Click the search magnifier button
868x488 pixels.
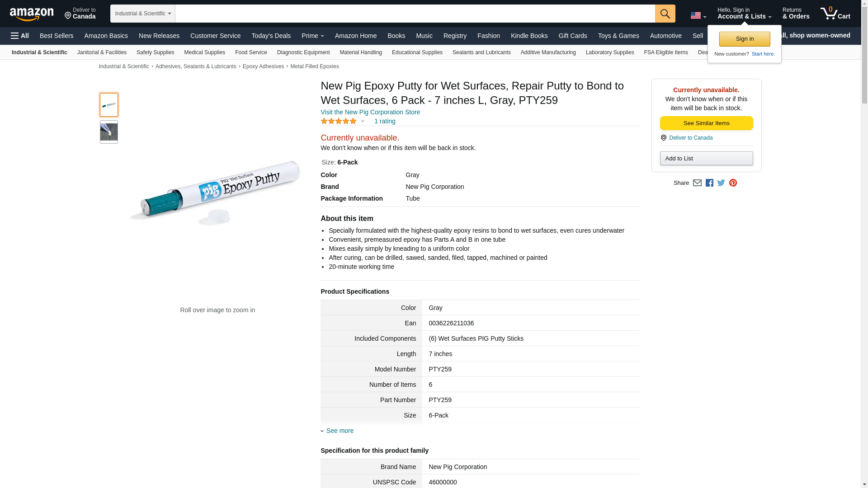(x=665, y=14)
